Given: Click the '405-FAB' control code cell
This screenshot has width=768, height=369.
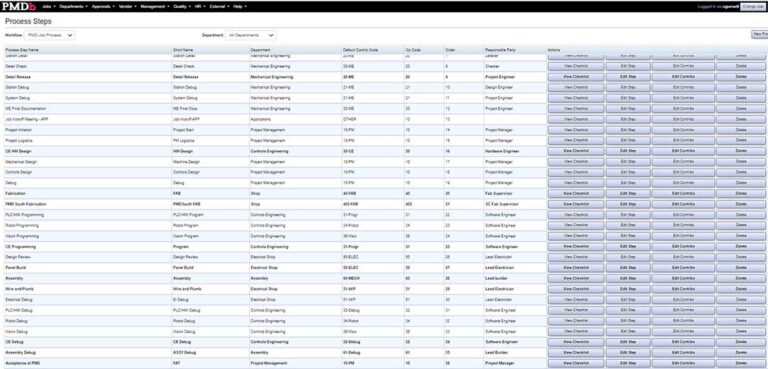Looking at the screenshot, I should [373, 204].
